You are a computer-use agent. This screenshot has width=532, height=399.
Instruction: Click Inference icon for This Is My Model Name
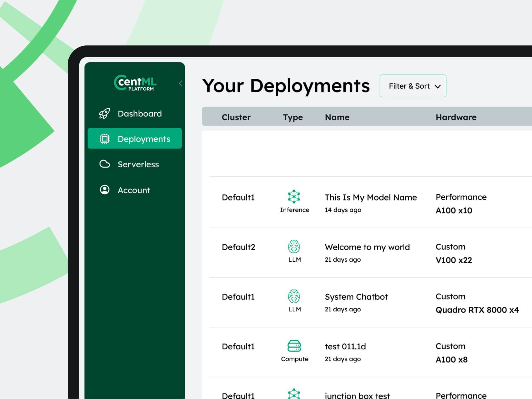point(294,196)
